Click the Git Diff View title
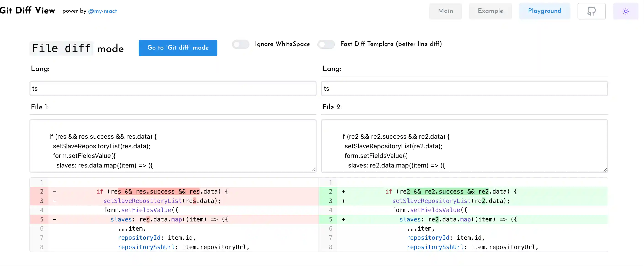This screenshot has height=266, width=644. click(x=27, y=11)
